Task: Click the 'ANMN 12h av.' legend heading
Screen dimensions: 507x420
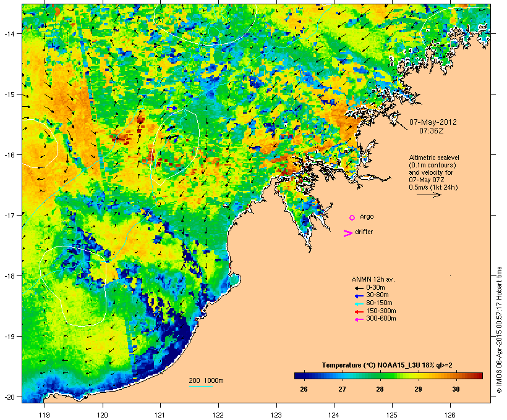Action: click(x=373, y=279)
